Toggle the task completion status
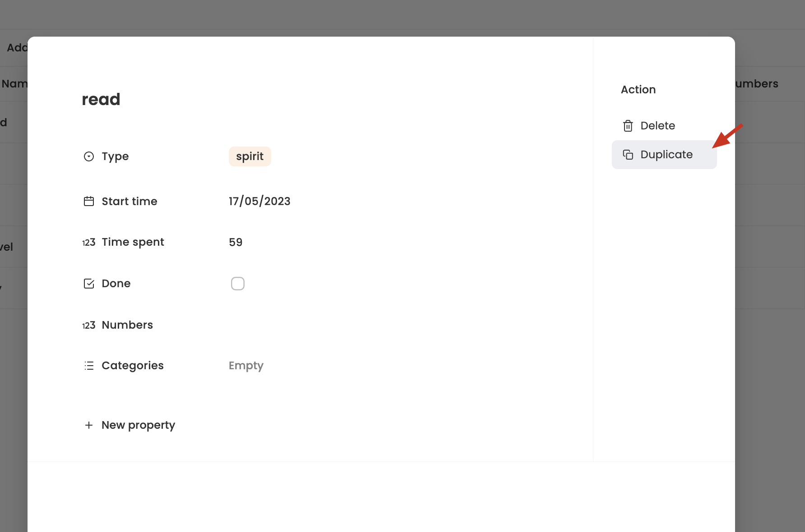 (x=237, y=283)
